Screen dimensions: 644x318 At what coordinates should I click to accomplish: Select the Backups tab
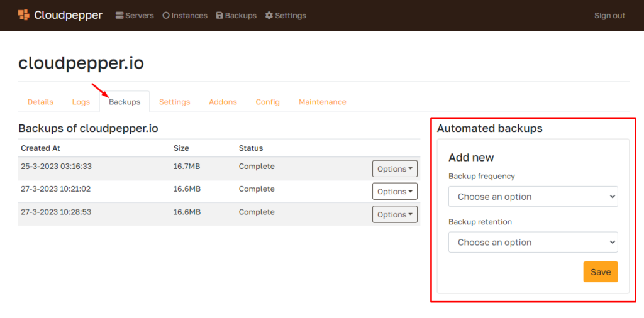[x=125, y=102]
